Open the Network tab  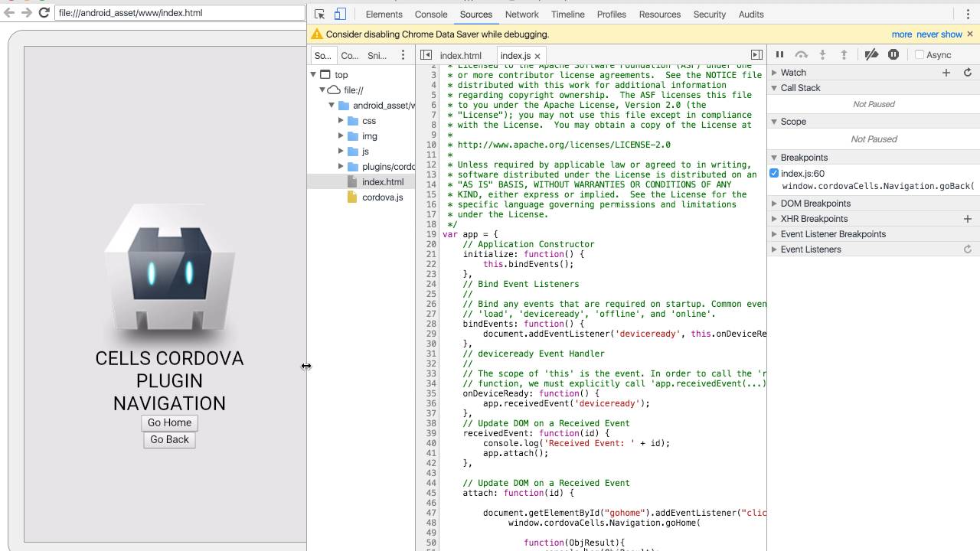pyautogui.click(x=522, y=14)
